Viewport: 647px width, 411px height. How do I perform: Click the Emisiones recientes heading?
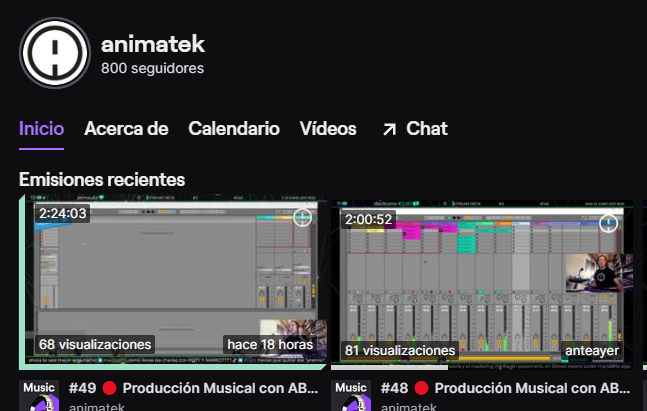(102, 180)
